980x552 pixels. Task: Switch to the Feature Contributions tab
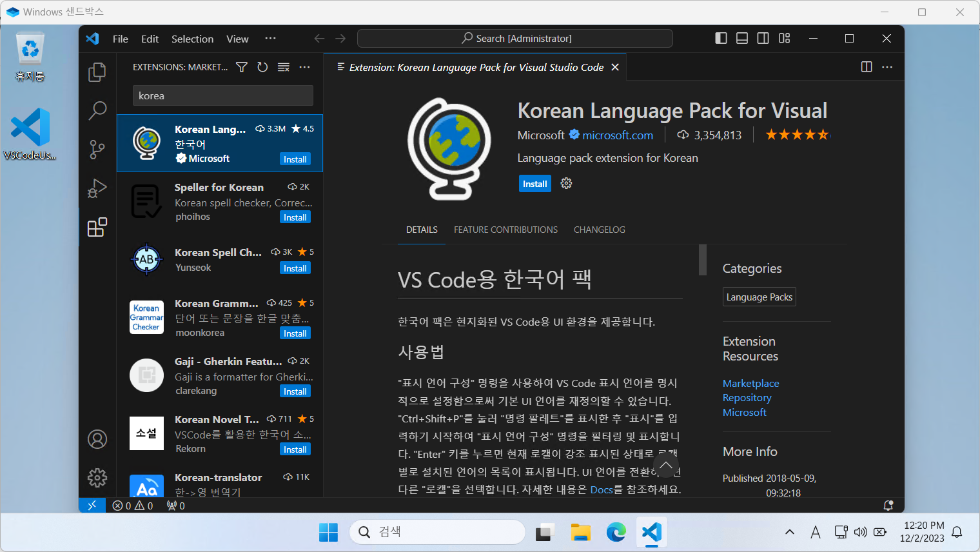coord(505,230)
